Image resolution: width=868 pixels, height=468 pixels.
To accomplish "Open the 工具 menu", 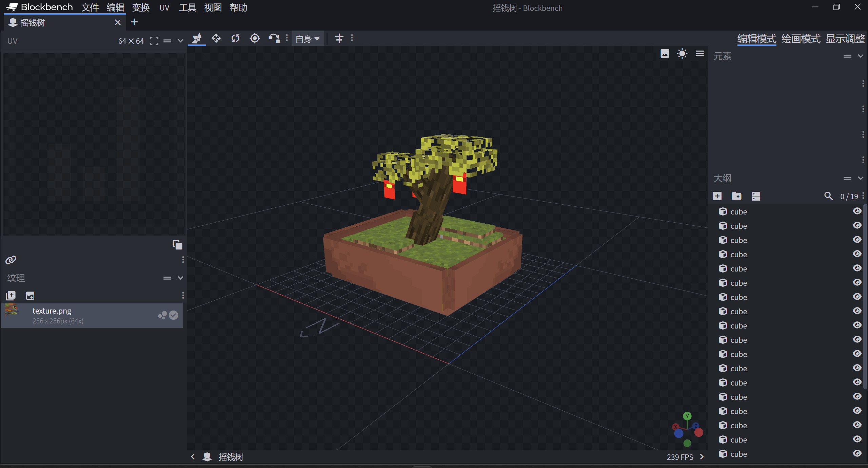I will click(x=188, y=7).
